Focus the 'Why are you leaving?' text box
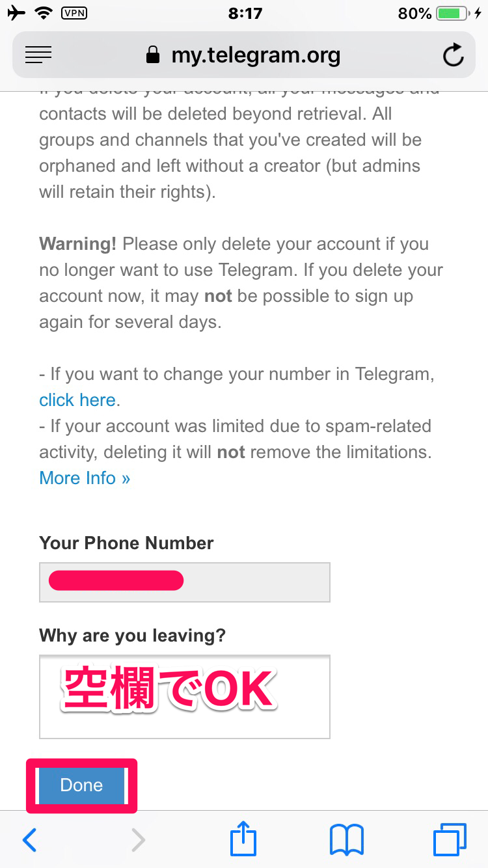This screenshot has width=488, height=868. tap(184, 696)
